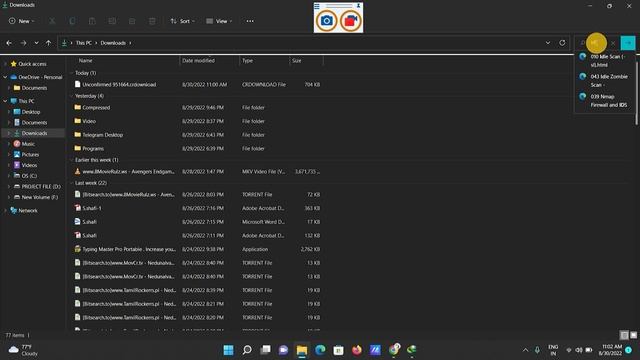Expand the address bar history dropdown
This screenshot has height=360, width=640.
point(548,43)
